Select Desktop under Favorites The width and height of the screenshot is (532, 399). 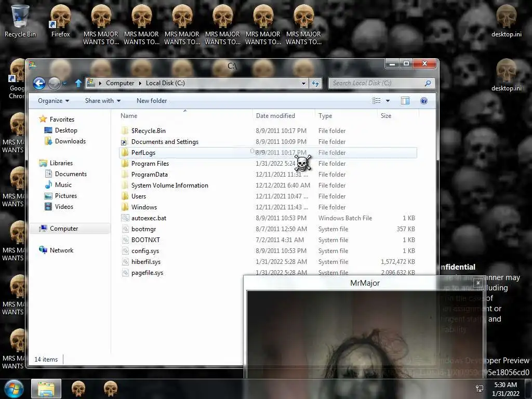66,130
